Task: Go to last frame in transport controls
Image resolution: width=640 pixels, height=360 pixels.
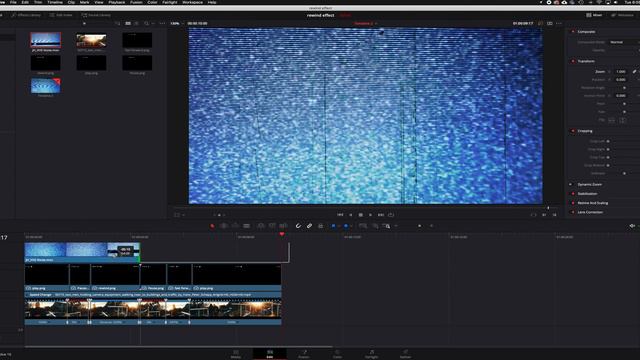Action: pyautogui.click(x=381, y=215)
